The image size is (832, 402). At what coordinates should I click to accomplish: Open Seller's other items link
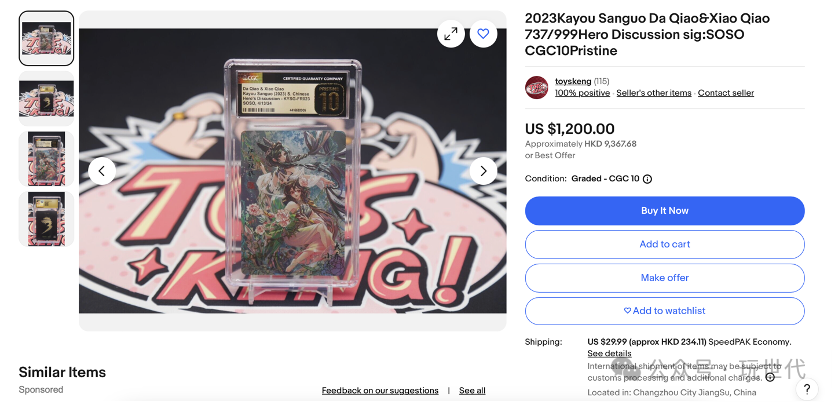tap(654, 93)
